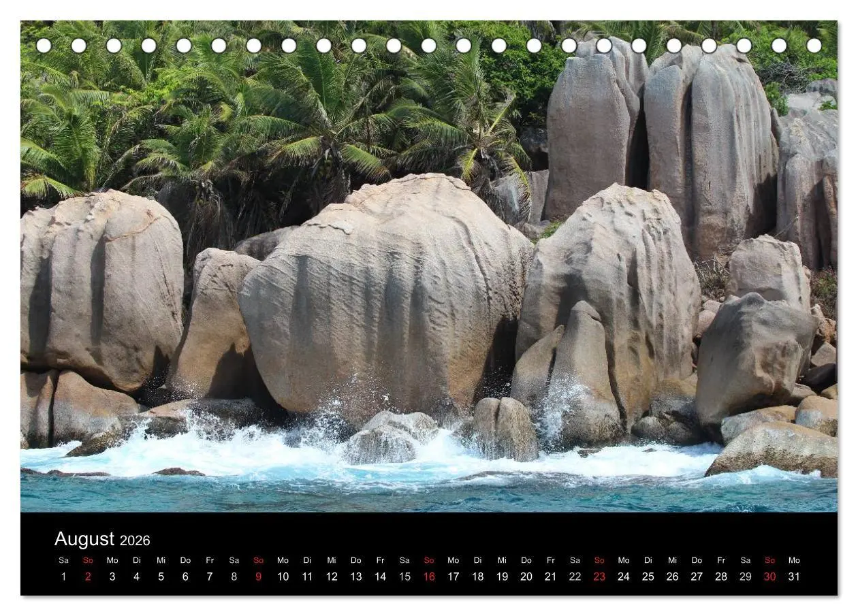Viewport: 858px width, 616px height.
Task: Select date 19 in the calendar
Action: (x=502, y=577)
